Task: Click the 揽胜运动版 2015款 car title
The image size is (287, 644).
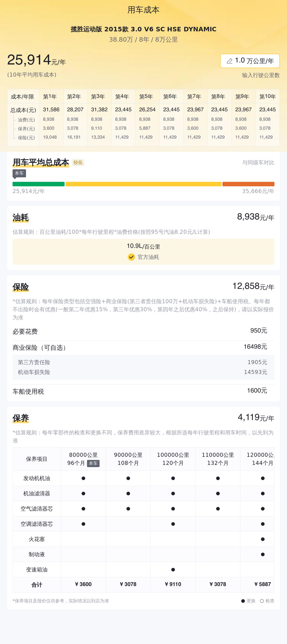Action: coord(143,29)
